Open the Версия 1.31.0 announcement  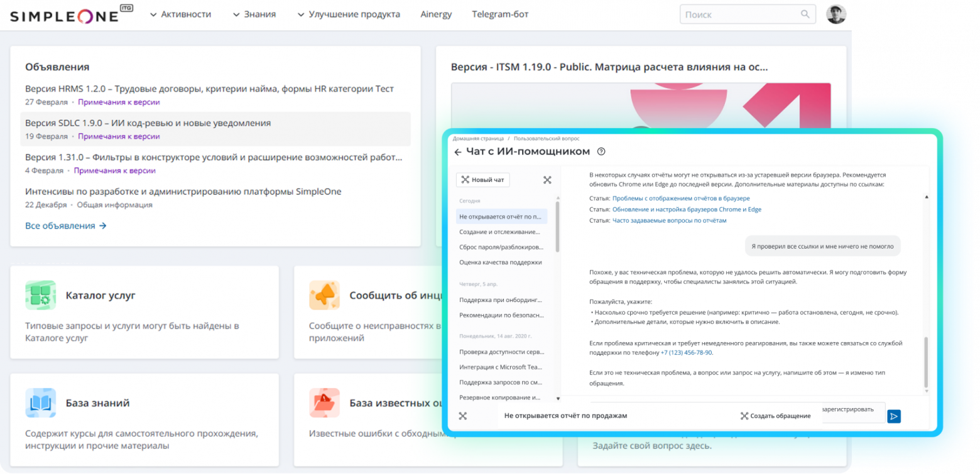(x=214, y=158)
